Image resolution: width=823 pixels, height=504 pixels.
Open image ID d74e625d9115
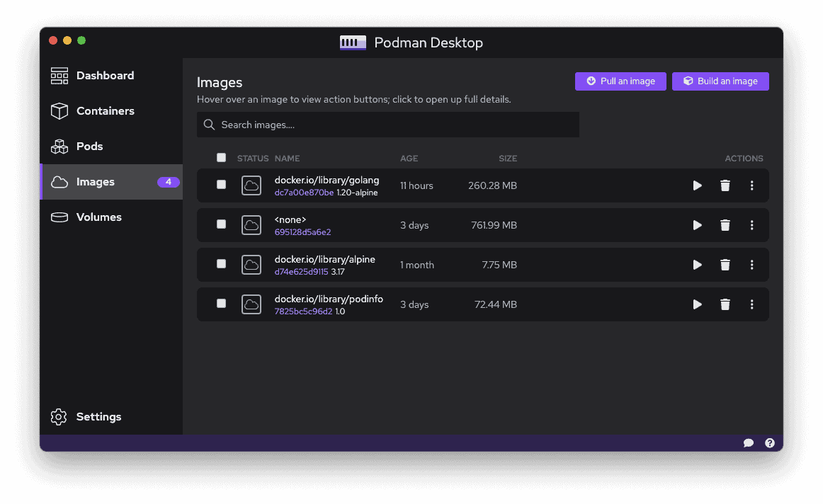(x=301, y=272)
